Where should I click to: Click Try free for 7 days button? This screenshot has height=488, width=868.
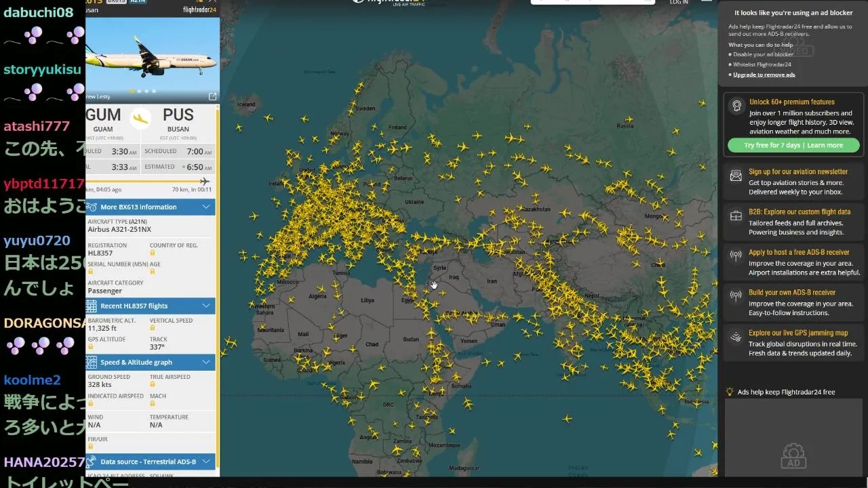pos(793,145)
